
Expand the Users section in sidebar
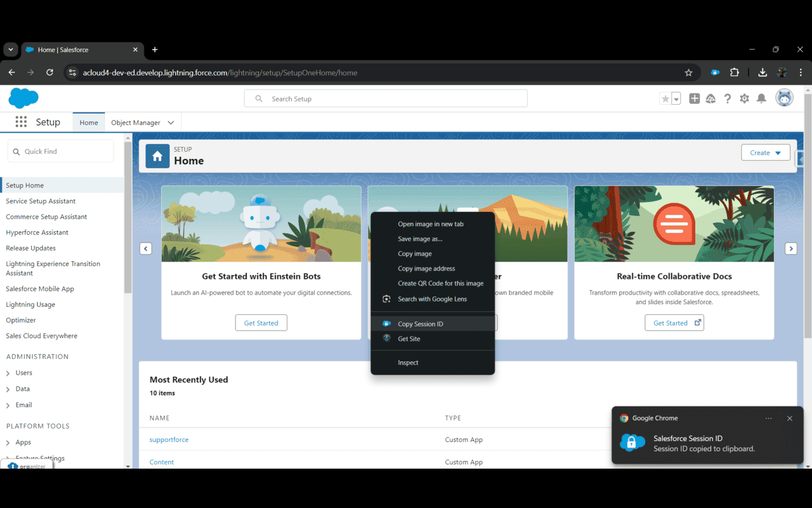pos(8,373)
